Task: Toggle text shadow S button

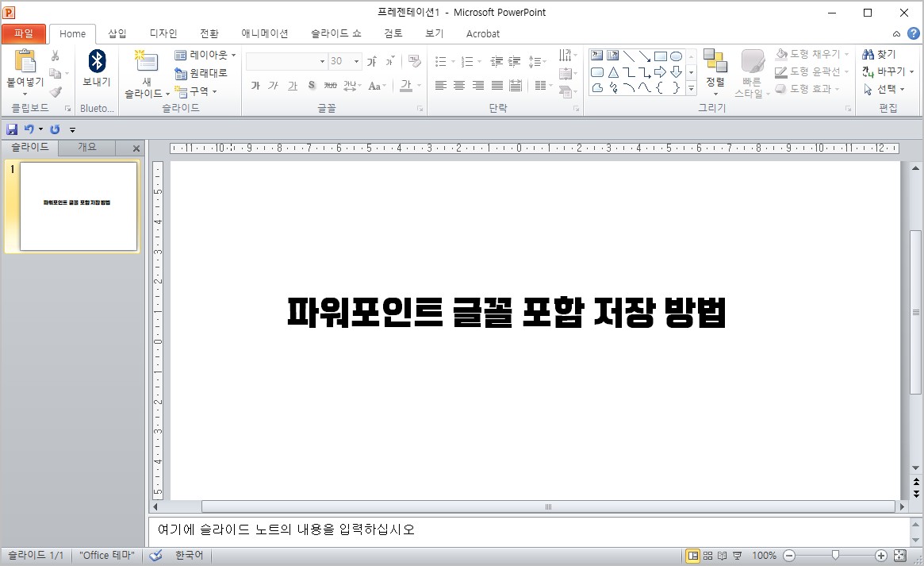Action: [x=312, y=86]
